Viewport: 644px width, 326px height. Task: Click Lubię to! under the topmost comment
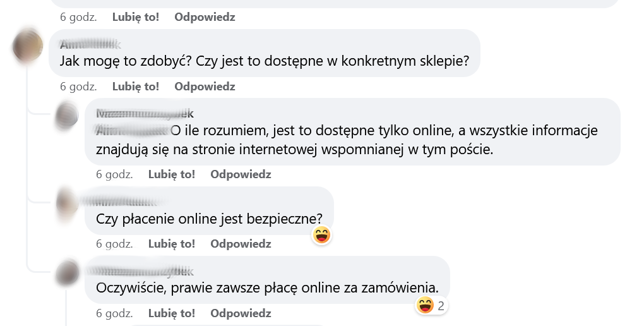[x=136, y=17]
